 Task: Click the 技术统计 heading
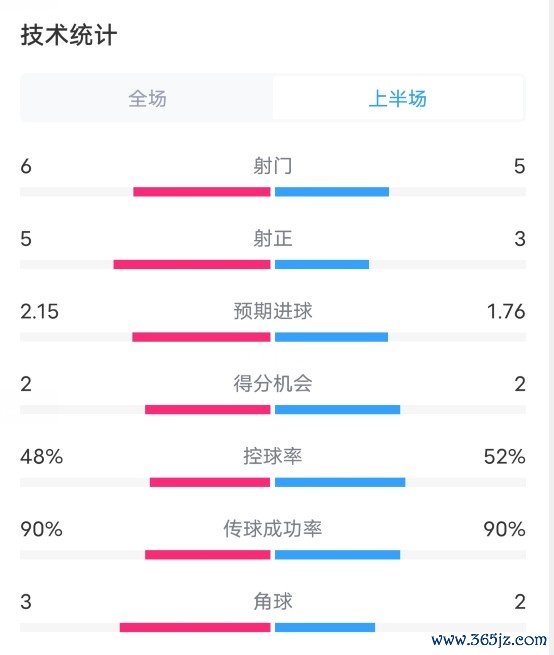69,35
